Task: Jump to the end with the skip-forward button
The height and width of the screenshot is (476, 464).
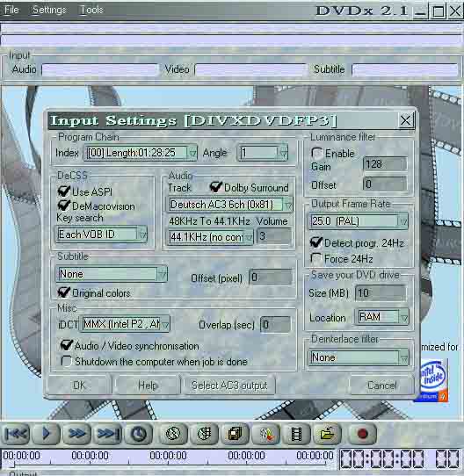Action: click(x=108, y=434)
